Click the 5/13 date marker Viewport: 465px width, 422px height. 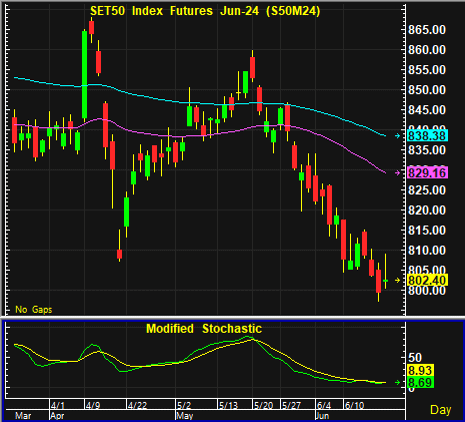[x=228, y=405]
